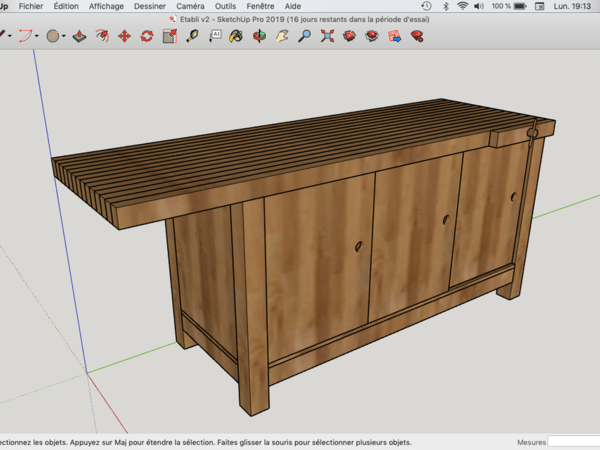The height and width of the screenshot is (450, 600).
Task: Open the Affichage menu
Action: 106,6
